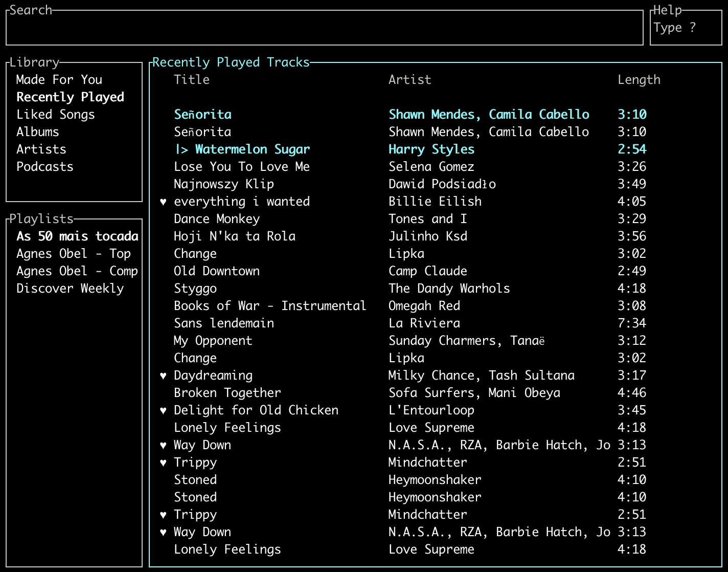The height and width of the screenshot is (572, 728).
Task: Open Podcasts in the Library panel
Action: click(x=45, y=167)
